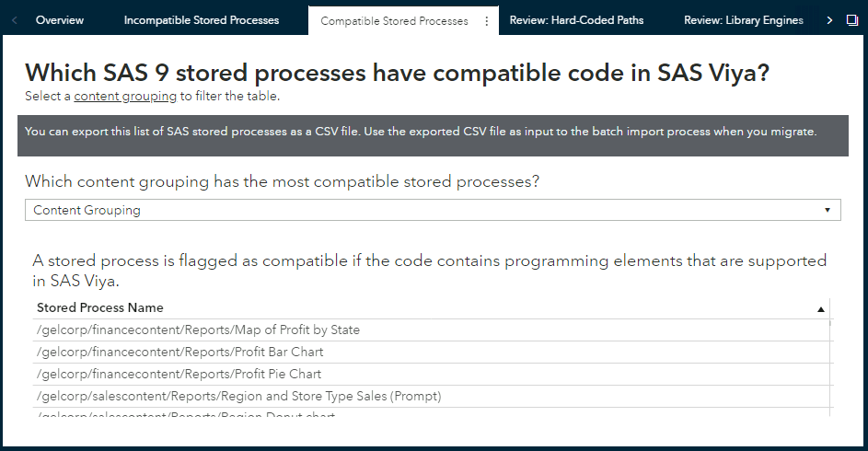Open Compatible Stored Processes tab options menu

[486, 20]
